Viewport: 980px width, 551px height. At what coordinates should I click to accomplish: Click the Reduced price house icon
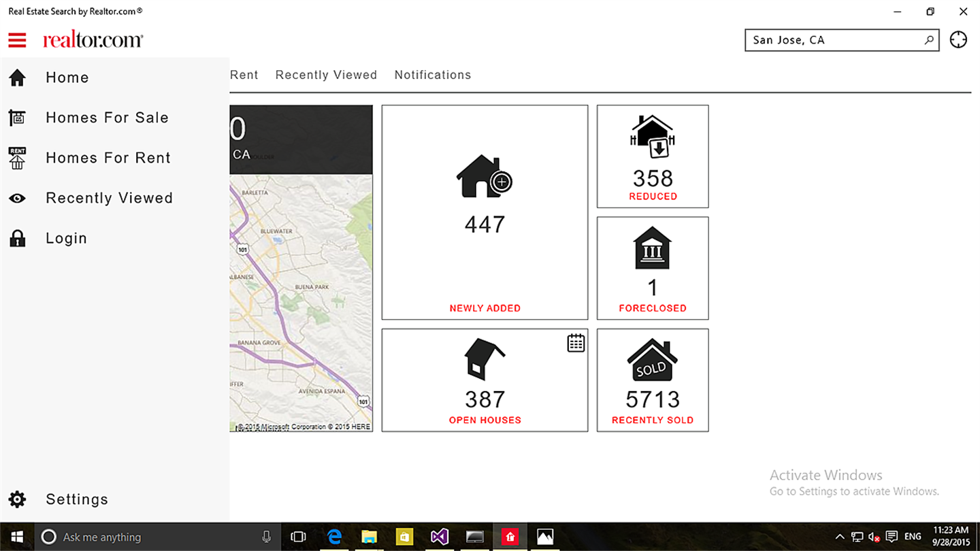click(653, 137)
